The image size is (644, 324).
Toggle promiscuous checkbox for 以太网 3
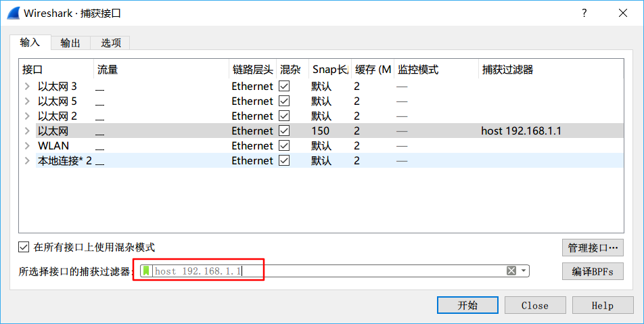(x=284, y=86)
